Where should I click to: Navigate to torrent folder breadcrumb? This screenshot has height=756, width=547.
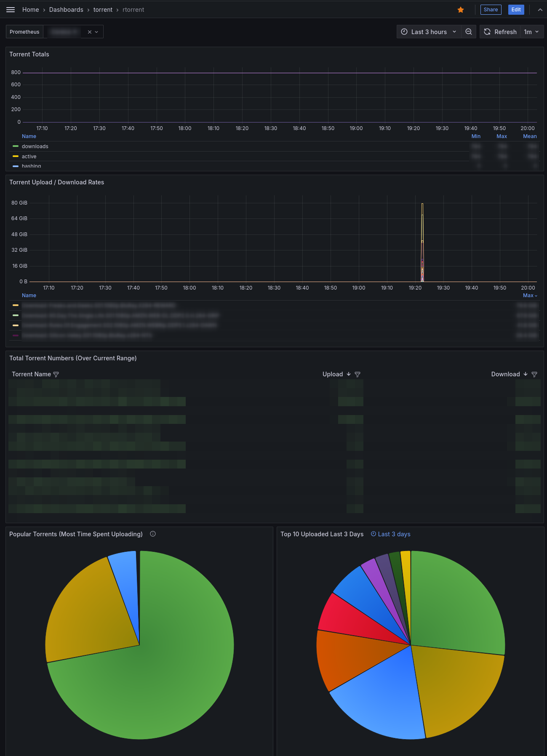click(103, 10)
